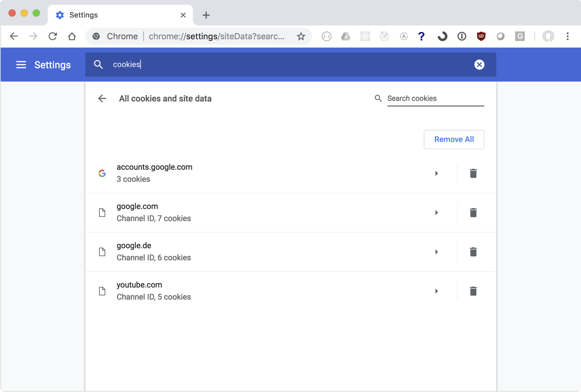This screenshot has height=392, width=581.
Task: Click the "3 cookies" text
Action: [x=134, y=179]
